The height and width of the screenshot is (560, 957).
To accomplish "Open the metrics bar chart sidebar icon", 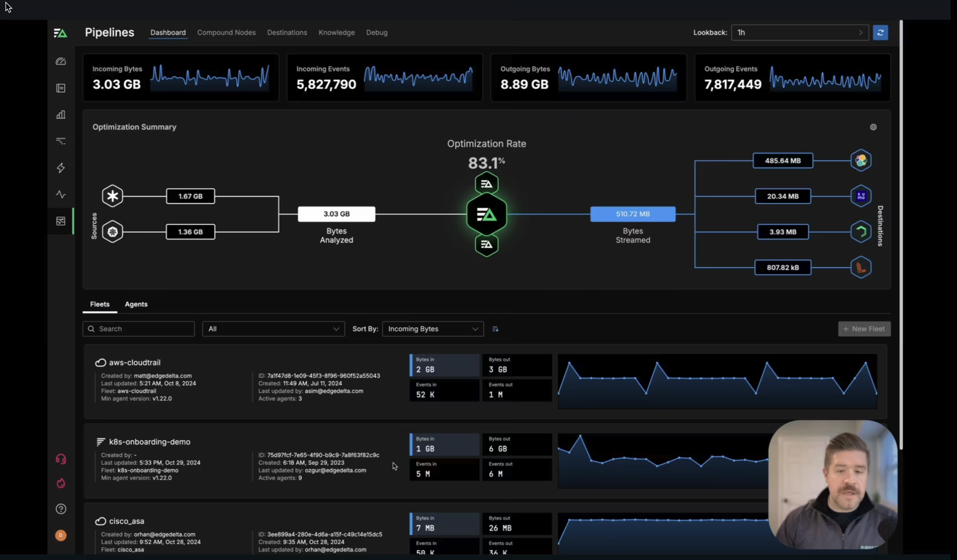I will pos(60,114).
